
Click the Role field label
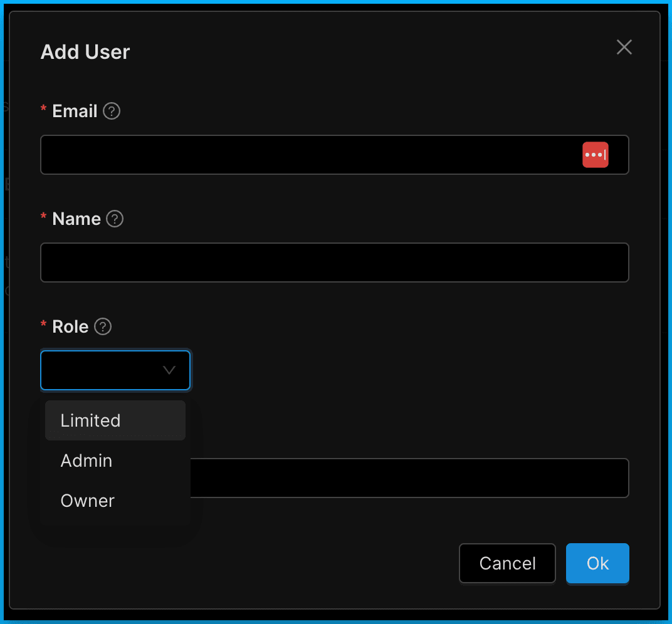[x=70, y=327]
